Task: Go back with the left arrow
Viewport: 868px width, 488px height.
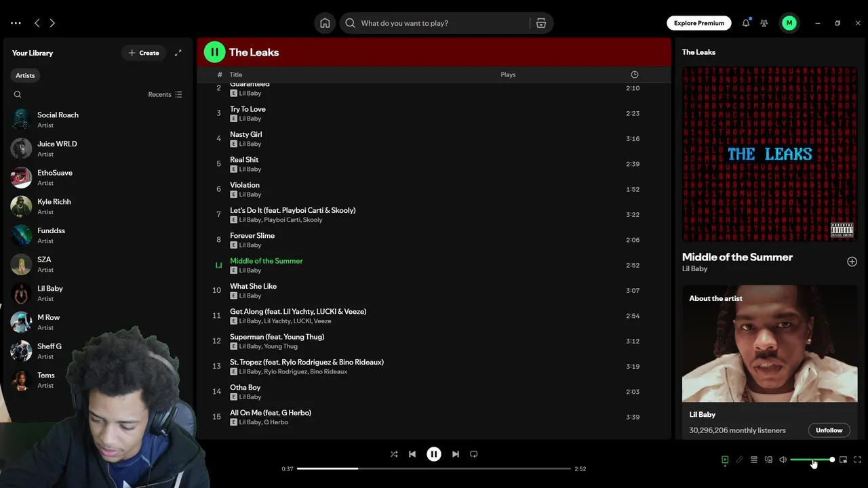Action: click(x=37, y=23)
